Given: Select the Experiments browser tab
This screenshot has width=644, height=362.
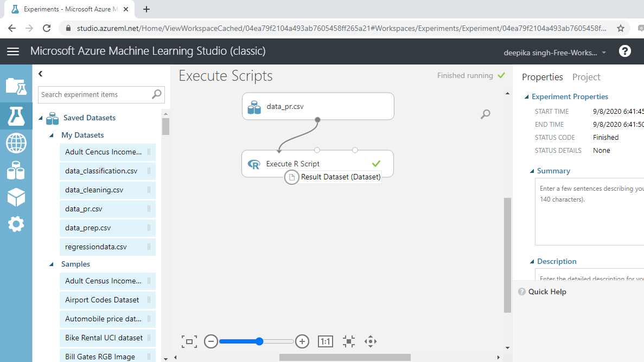Looking at the screenshot, I should pyautogui.click(x=70, y=9).
